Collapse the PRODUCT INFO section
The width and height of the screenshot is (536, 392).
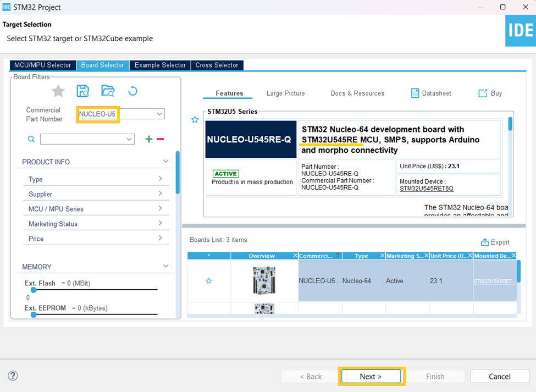pos(166,161)
